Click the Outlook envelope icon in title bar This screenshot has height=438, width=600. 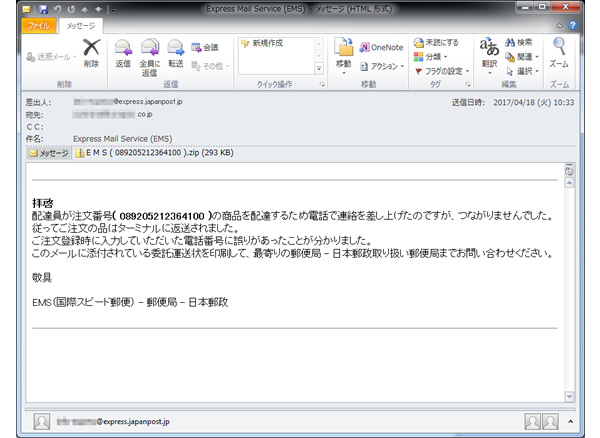(x=26, y=9)
